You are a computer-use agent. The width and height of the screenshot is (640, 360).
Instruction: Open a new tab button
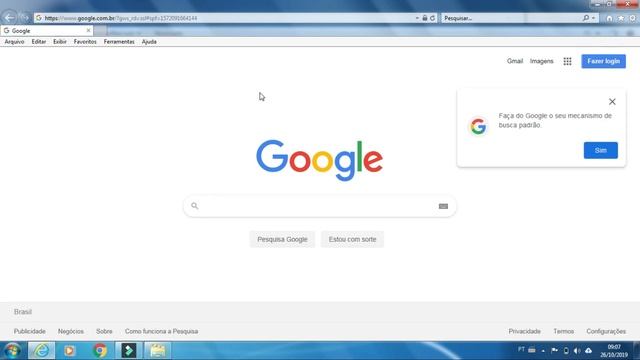pos(100,31)
